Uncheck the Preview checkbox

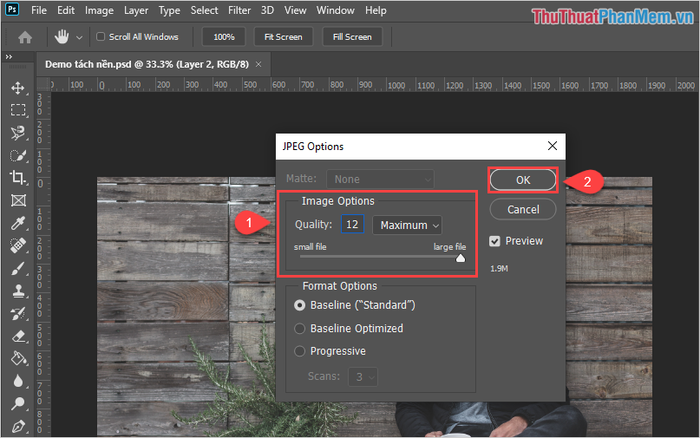click(495, 241)
